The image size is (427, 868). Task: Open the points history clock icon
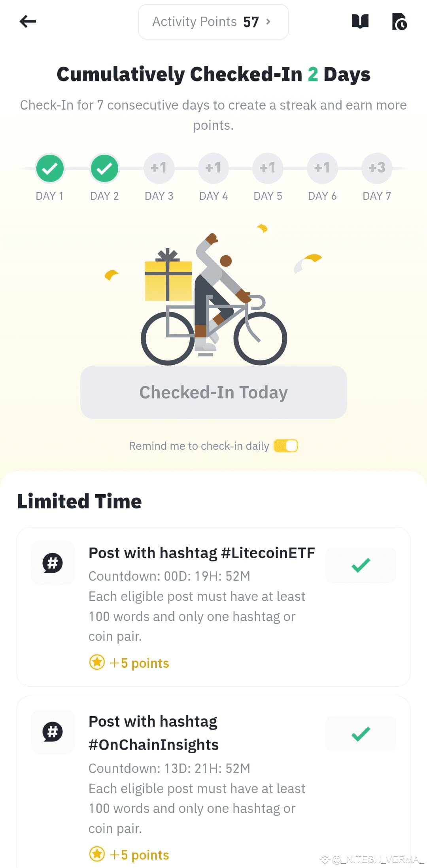click(399, 22)
